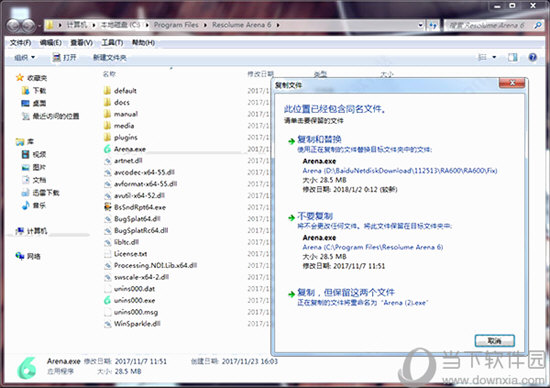Click the search magnifier icon

click(537, 25)
